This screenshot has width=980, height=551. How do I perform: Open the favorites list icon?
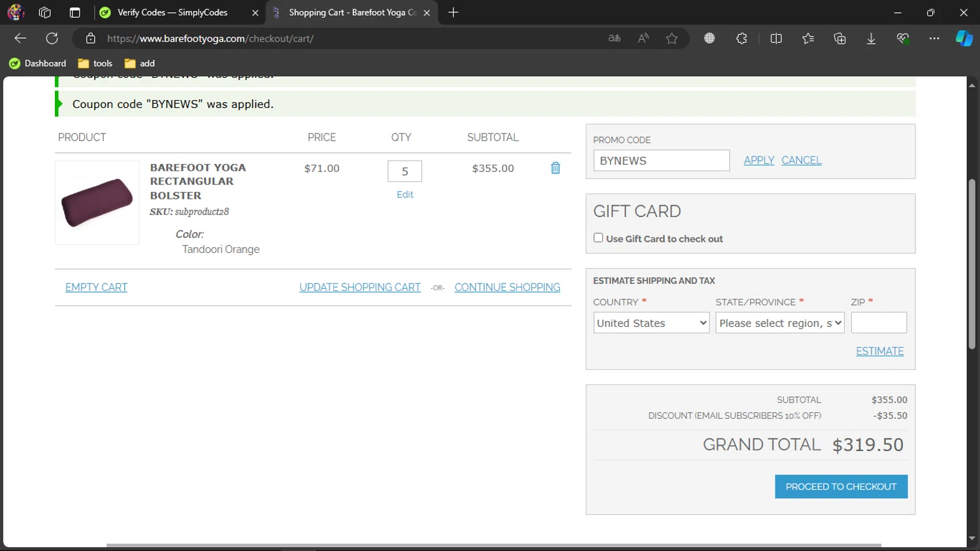pos(808,39)
